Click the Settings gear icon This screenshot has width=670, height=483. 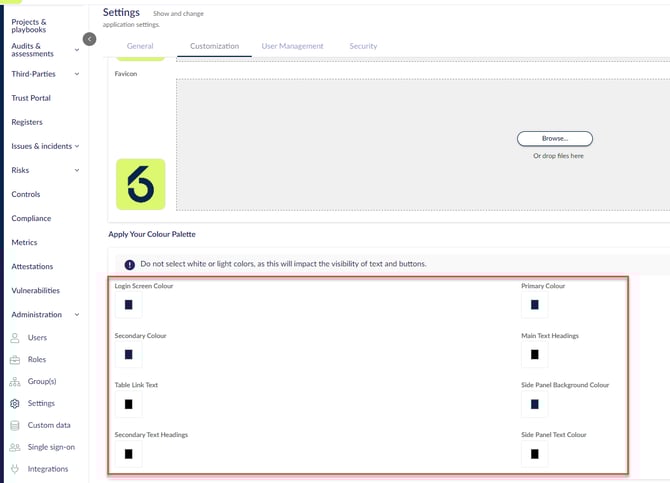click(15, 403)
